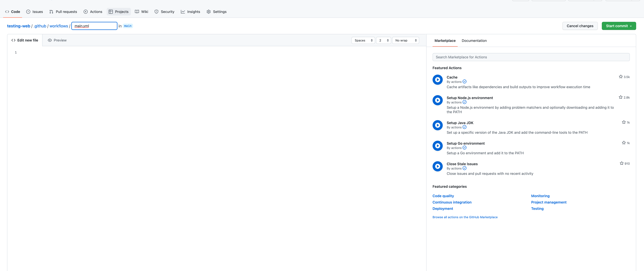Click the verified badge under Setup Go environment
Viewport: 644px width, 271px height.
[465, 148]
